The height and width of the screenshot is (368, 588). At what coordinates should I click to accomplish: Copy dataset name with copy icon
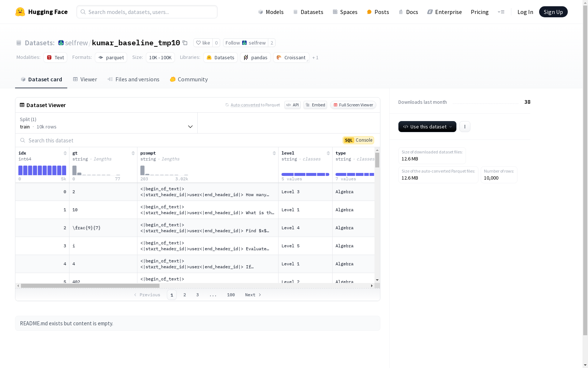click(185, 43)
